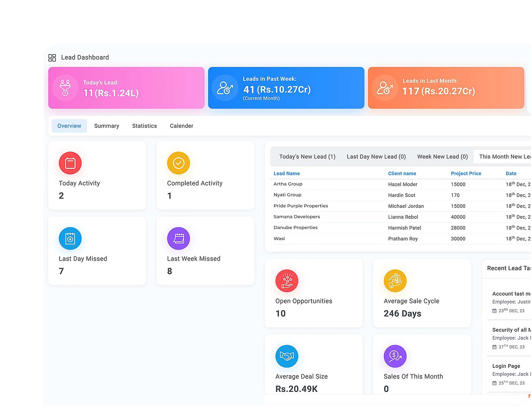This screenshot has width=532, height=410.
Task: Click the purple calendar icon on Last Week Missed
Action: (x=178, y=238)
